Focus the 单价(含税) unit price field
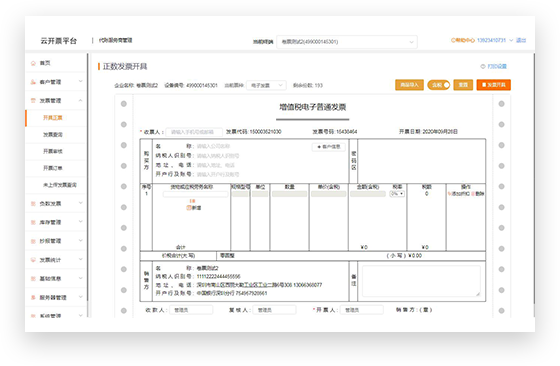 pos(329,194)
